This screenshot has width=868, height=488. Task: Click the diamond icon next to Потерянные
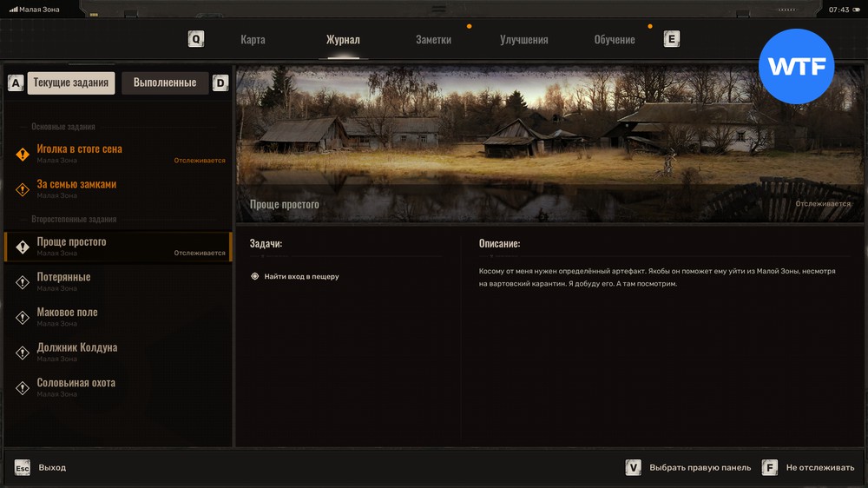[x=23, y=281]
